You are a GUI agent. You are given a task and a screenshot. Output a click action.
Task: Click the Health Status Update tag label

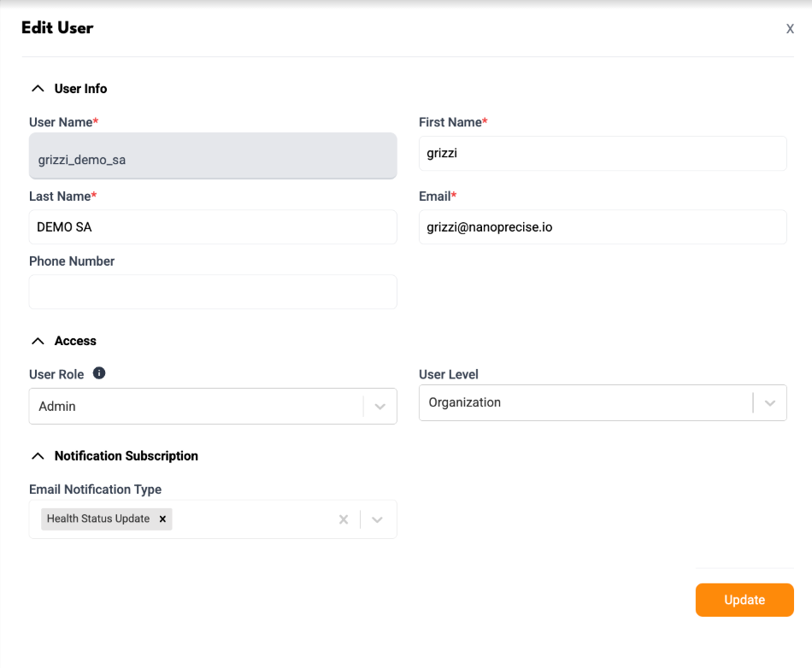[x=98, y=519]
